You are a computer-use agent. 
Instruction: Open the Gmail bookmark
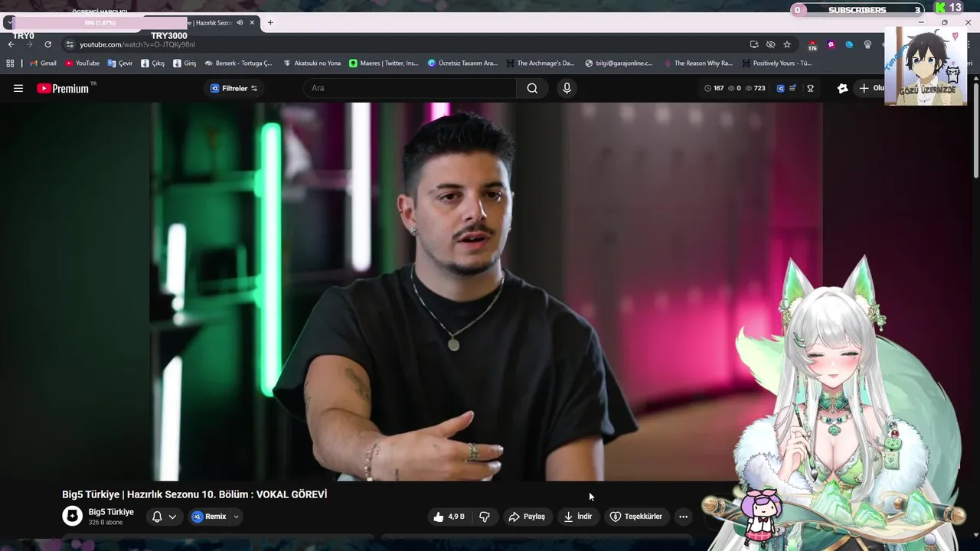43,64
